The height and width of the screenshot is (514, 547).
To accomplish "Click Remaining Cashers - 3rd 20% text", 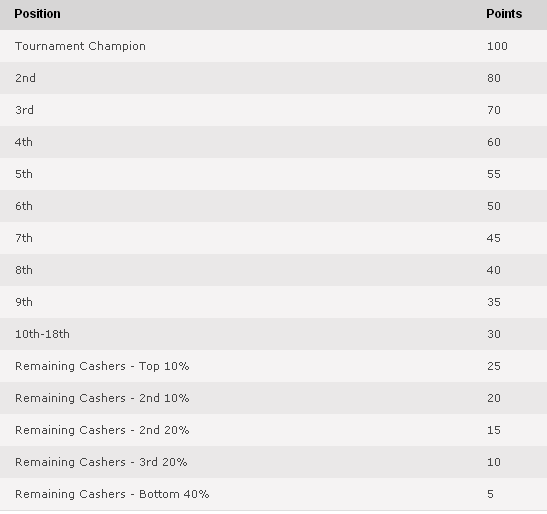I will click(101, 462).
